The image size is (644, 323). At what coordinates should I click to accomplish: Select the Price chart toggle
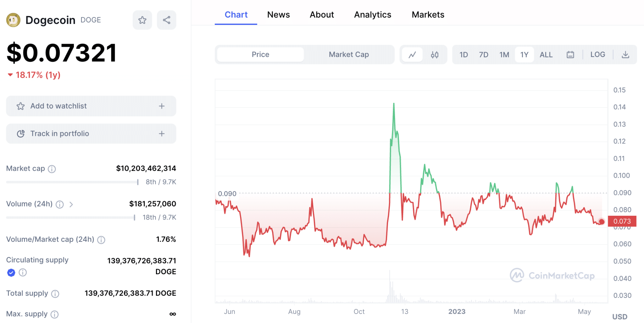tap(260, 55)
